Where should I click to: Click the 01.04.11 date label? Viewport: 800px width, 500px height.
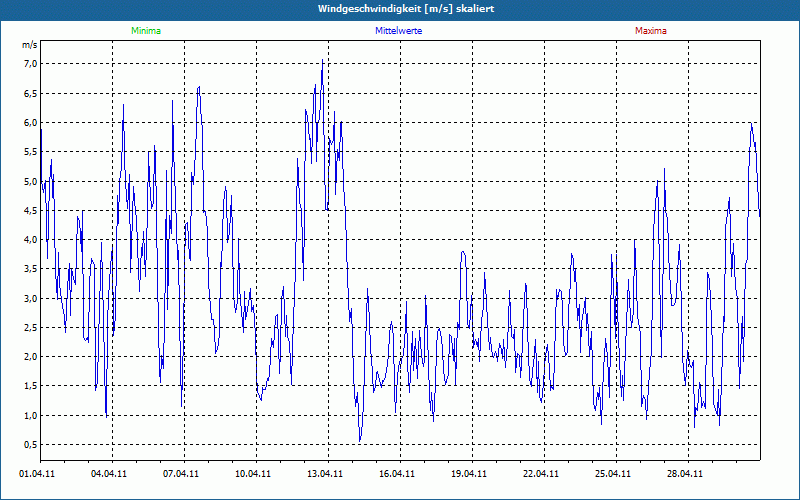point(37,474)
